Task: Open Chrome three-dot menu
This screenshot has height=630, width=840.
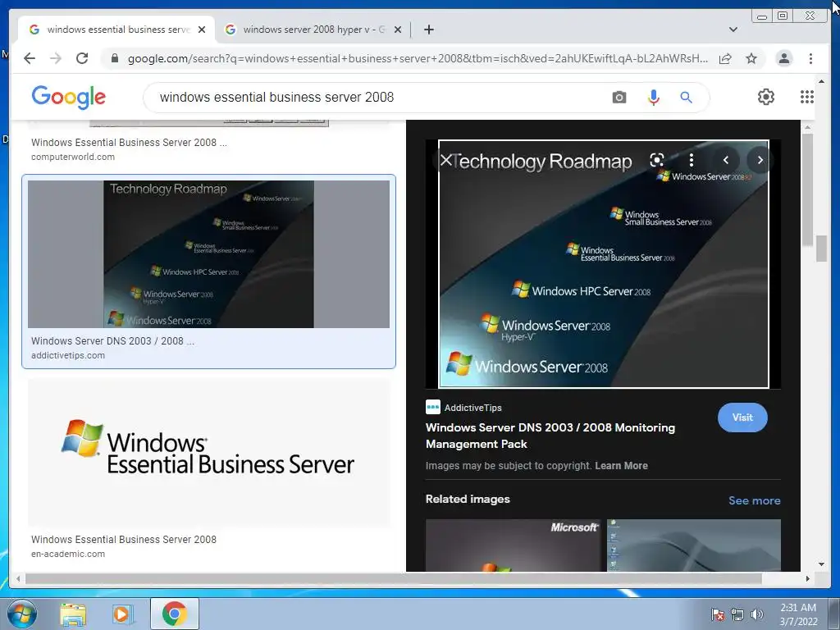Action: tap(810, 58)
